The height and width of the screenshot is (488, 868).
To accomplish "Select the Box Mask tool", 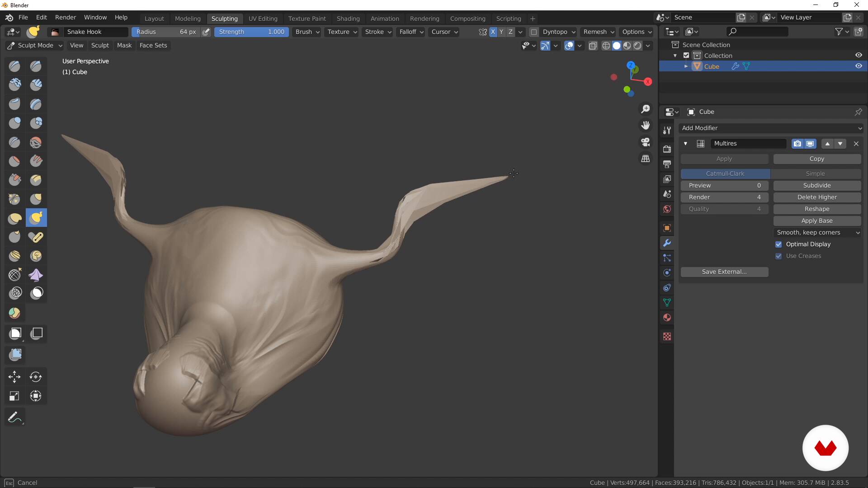I will (x=15, y=333).
